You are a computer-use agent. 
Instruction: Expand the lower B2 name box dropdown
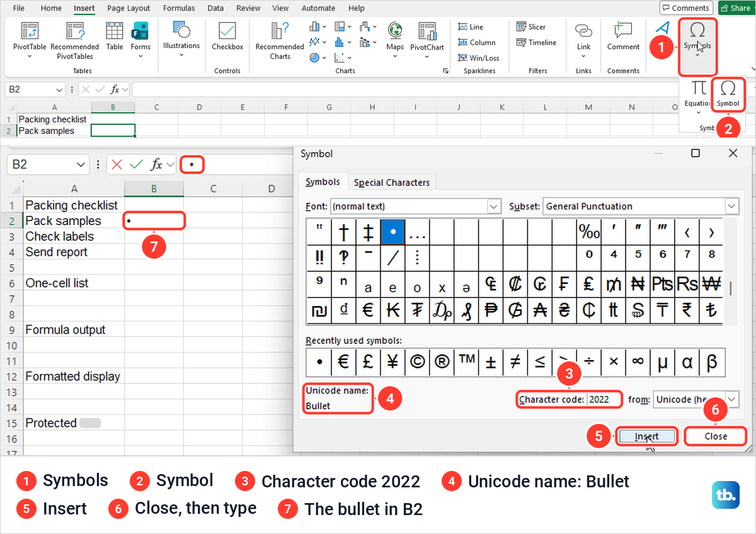point(81,165)
